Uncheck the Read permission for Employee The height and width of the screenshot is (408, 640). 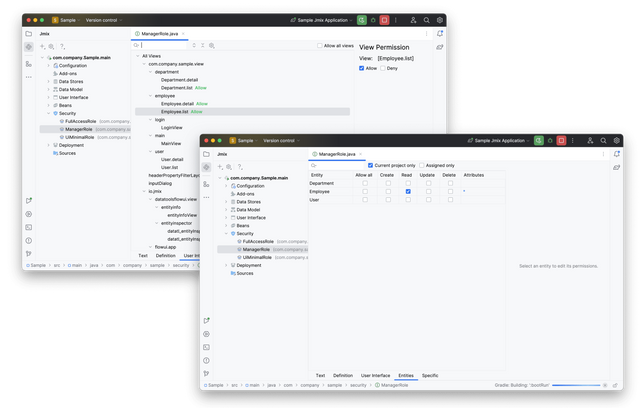coord(408,191)
